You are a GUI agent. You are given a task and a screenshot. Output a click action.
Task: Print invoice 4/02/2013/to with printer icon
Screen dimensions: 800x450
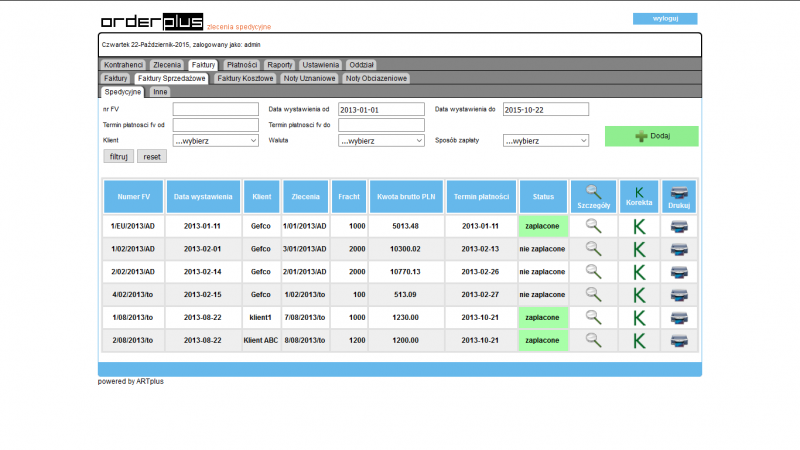(x=679, y=295)
